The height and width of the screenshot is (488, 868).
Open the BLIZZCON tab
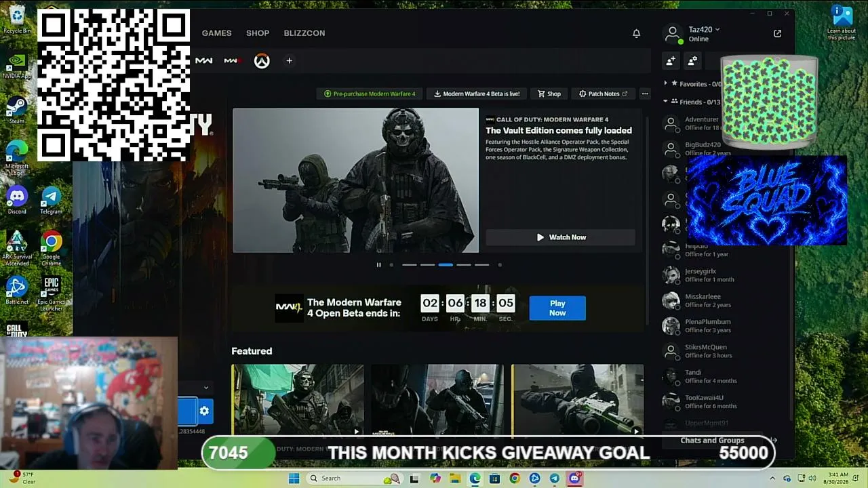[x=304, y=33]
